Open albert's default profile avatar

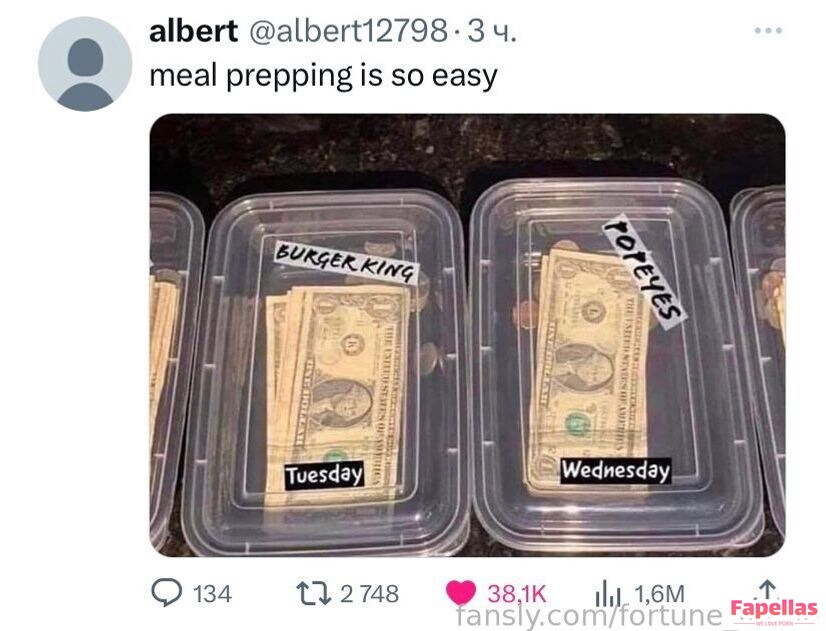[x=85, y=64]
